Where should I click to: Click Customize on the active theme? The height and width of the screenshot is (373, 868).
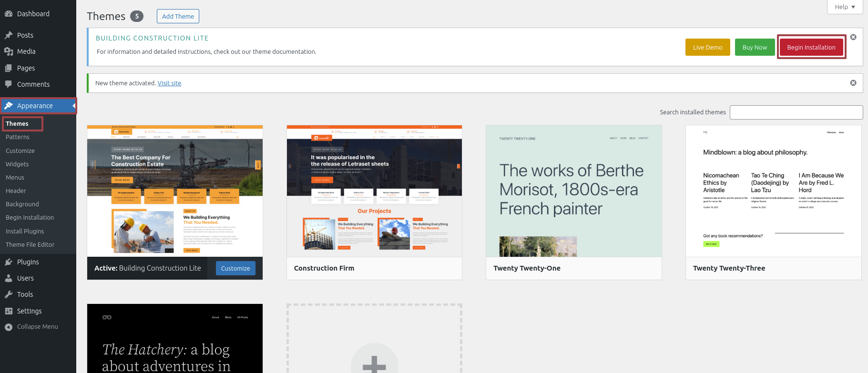coord(235,268)
